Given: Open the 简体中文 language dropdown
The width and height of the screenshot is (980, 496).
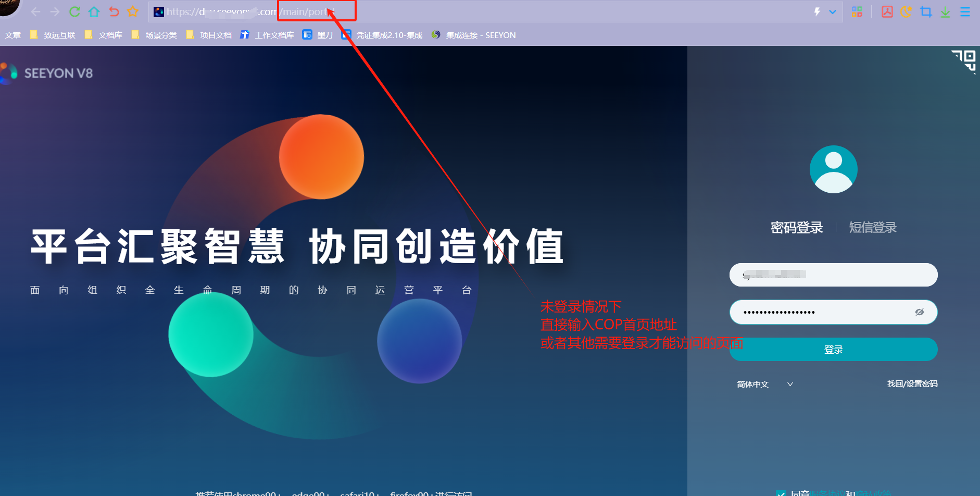Looking at the screenshot, I should coord(765,384).
